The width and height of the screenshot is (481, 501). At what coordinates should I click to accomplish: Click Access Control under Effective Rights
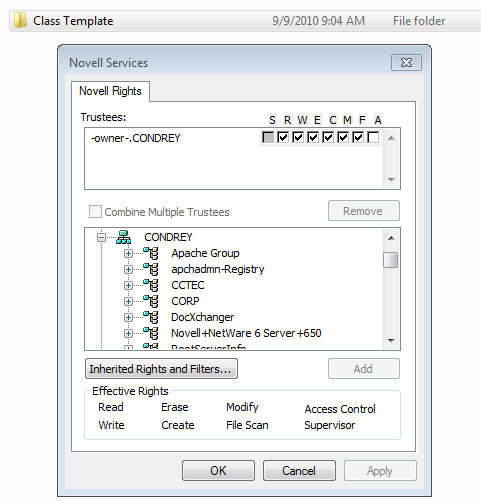click(340, 409)
